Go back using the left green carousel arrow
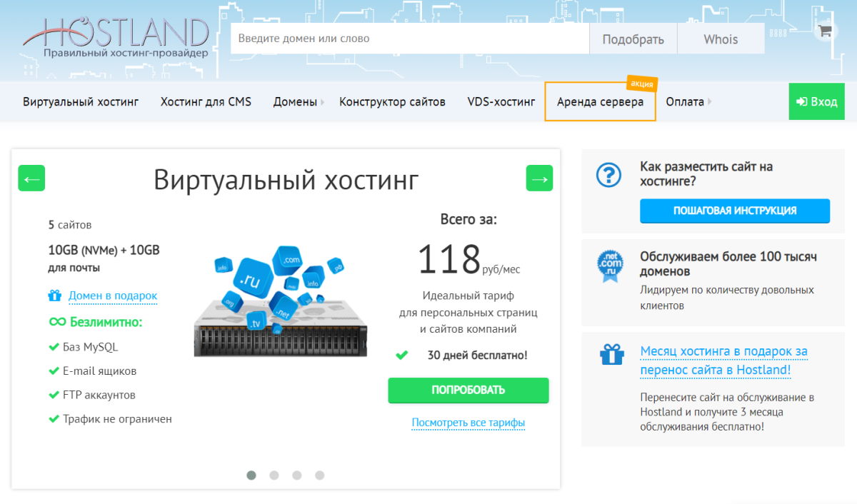This screenshot has width=857, height=504. point(31,178)
